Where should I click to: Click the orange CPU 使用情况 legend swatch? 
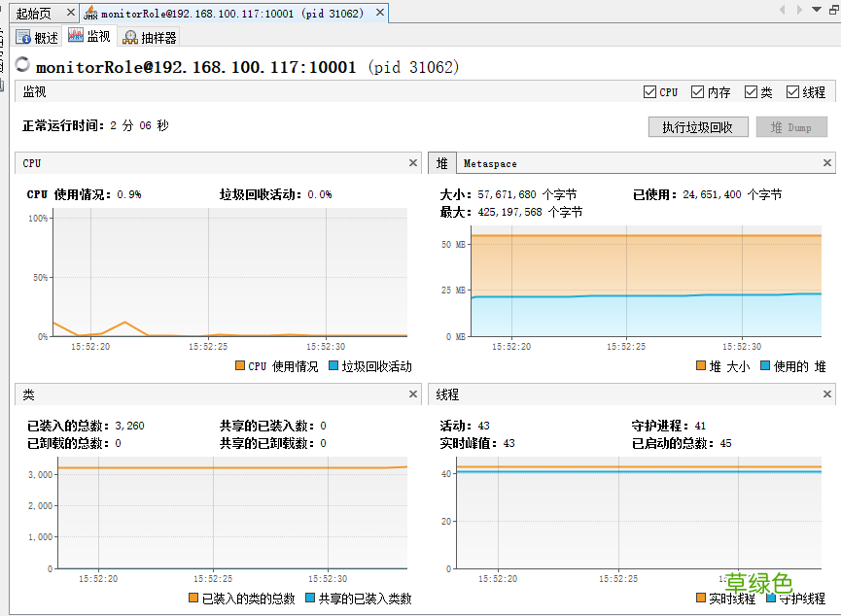coord(240,366)
